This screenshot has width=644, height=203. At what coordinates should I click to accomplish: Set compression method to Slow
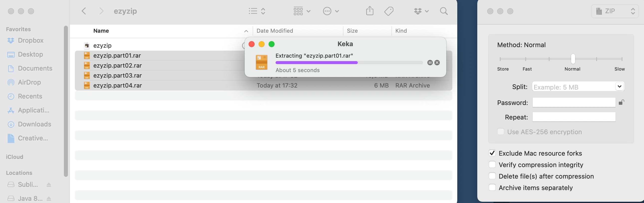[622, 59]
